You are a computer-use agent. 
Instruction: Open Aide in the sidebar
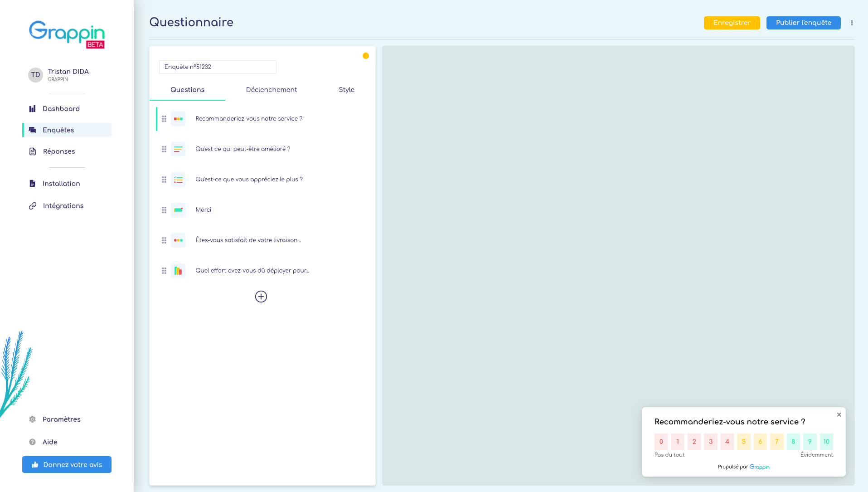tap(67, 442)
